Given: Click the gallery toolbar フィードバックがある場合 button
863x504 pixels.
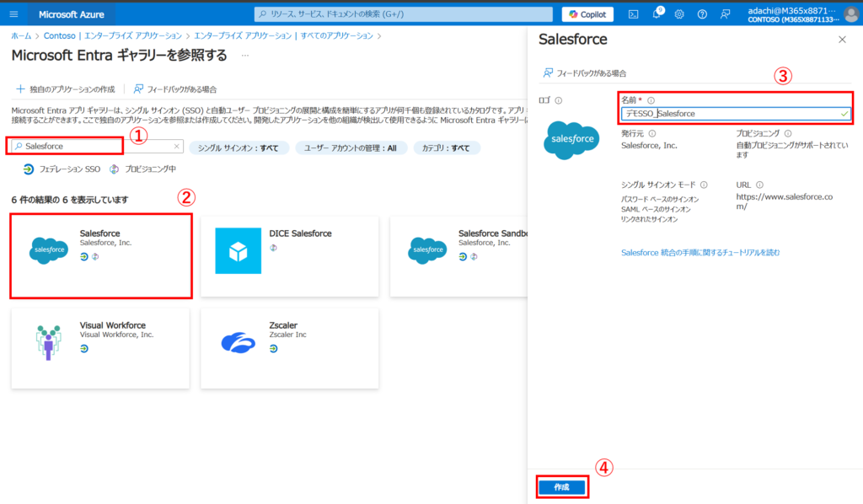Looking at the screenshot, I should point(175,89).
